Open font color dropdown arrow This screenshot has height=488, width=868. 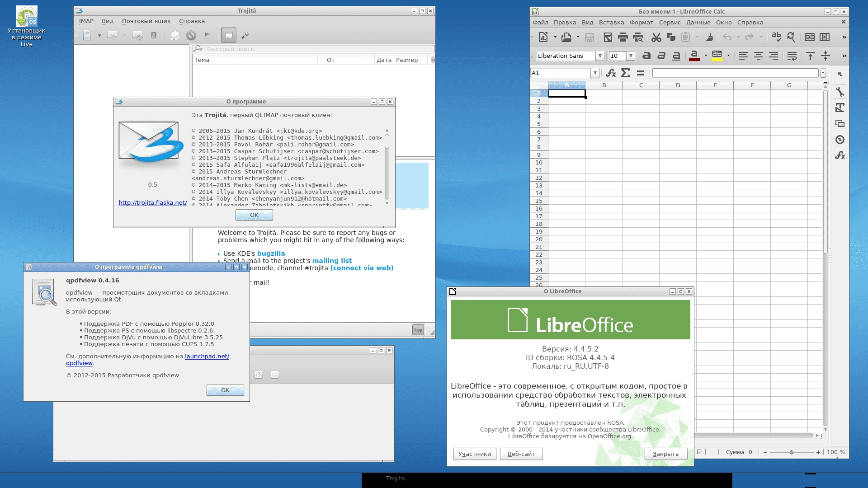pyautogui.click(x=706, y=56)
